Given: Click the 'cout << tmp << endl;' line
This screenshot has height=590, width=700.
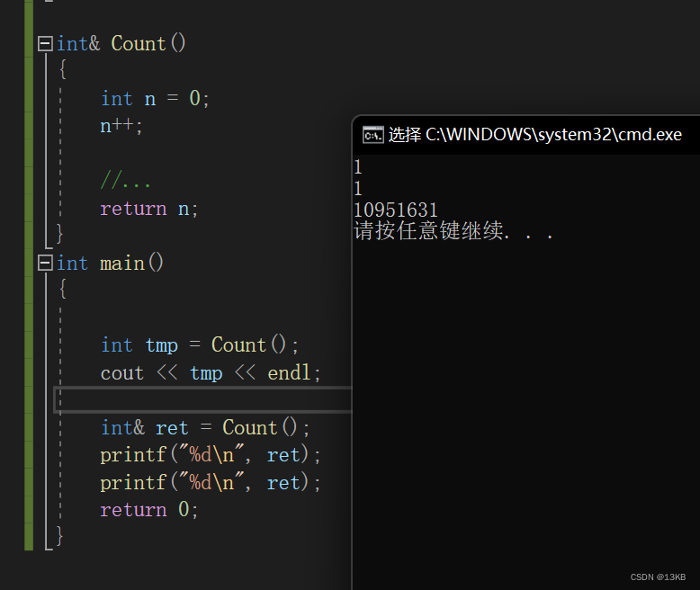Looking at the screenshot, I should coord(211,372).
